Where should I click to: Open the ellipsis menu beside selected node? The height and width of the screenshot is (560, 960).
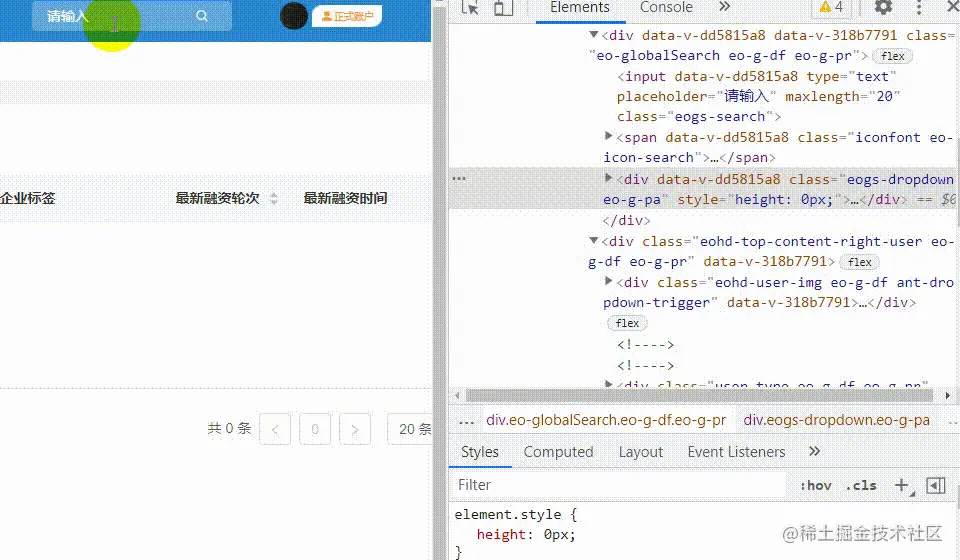tap(459, 178)
